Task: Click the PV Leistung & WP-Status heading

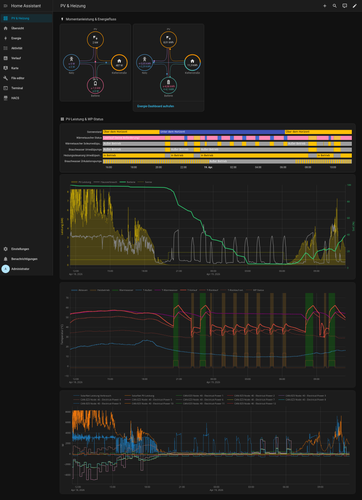Action: tap(84, 119)
